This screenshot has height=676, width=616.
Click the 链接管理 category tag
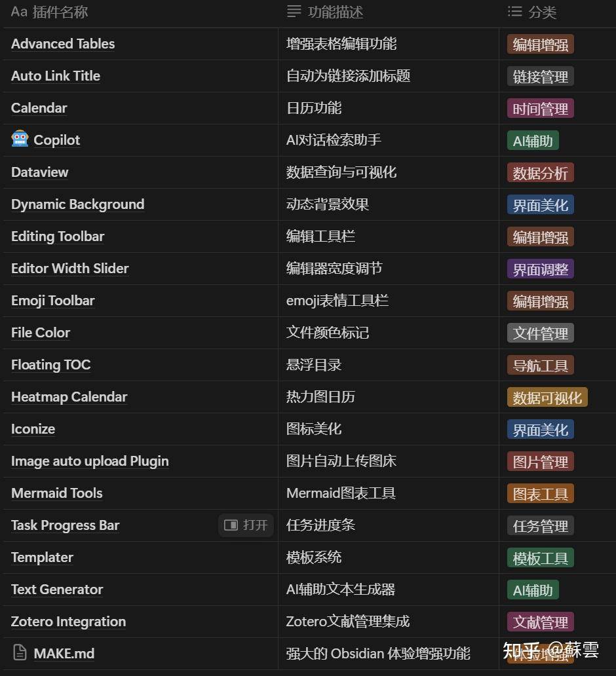(x=541, y=76)
